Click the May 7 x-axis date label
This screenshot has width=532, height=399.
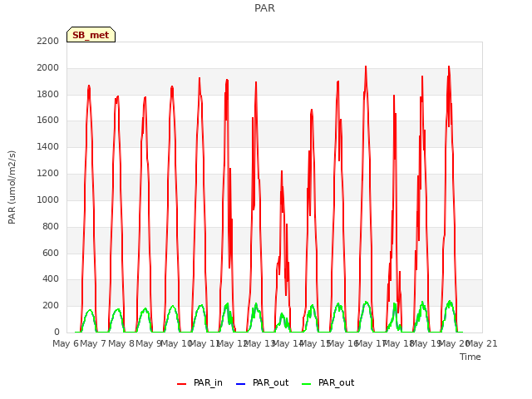(x=93, y=343)
